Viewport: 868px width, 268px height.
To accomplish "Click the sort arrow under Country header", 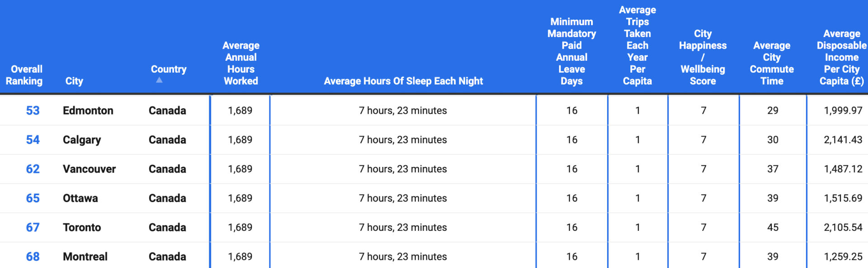I will point(159,80).
